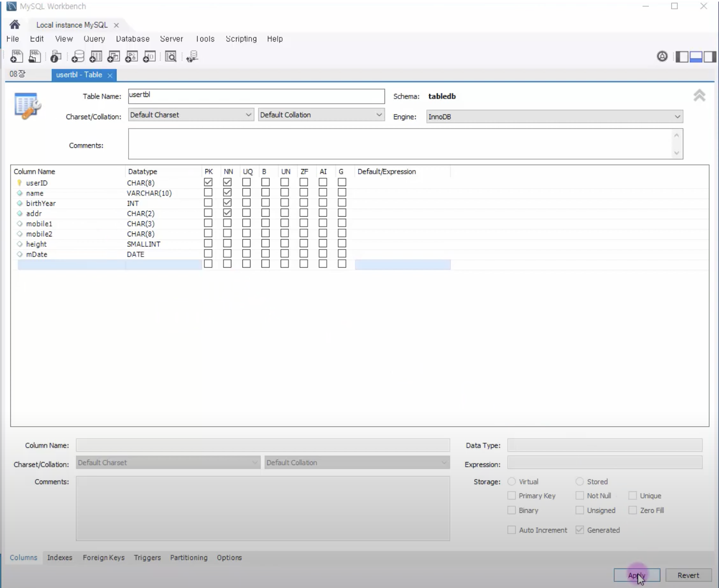The height and width of the screenshot is (588, 719).
Task: Click the diamond icon beside birthYear
Action: [20, 203]
